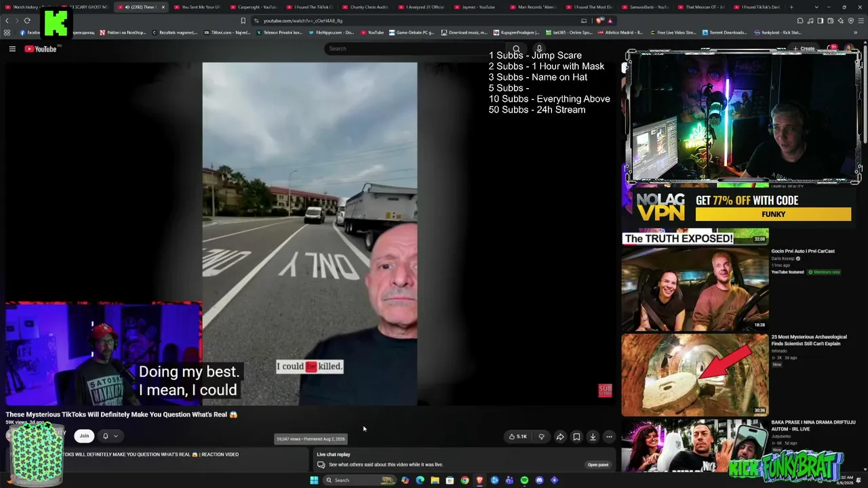Screen dimensions: 868x488
Task: Share the video using arrow icon
Action: 560,436
